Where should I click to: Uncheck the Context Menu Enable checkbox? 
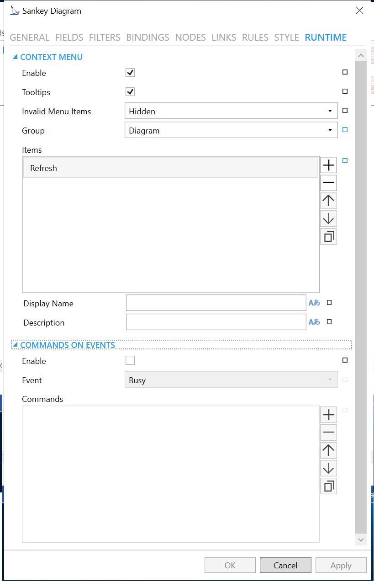pyautogui.click(x=130, y=73)
